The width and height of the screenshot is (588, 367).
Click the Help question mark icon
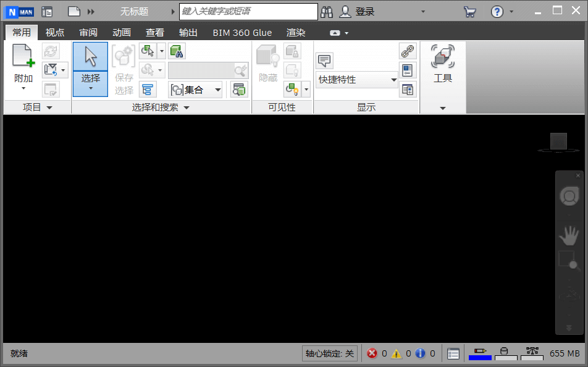point(497,12)
